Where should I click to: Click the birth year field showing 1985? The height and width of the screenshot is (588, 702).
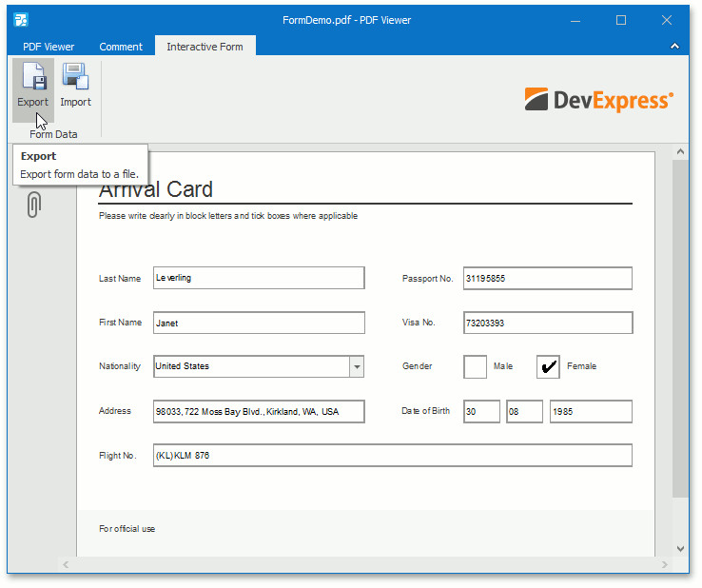tap(590, 412)
